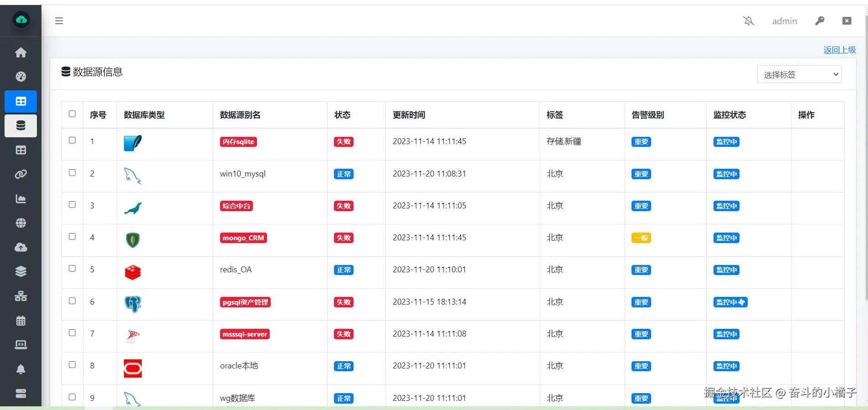Click the key icon in header

[x=820, y=21]
